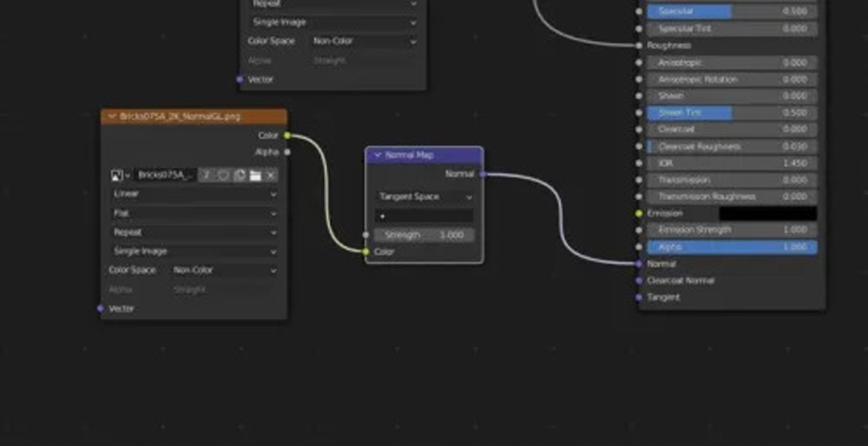Image resolution: width=868 pixels, height=446 pixels.
Task: Click the Sheen Tint 0.500 slider
Action: click(x=732, y=113)
